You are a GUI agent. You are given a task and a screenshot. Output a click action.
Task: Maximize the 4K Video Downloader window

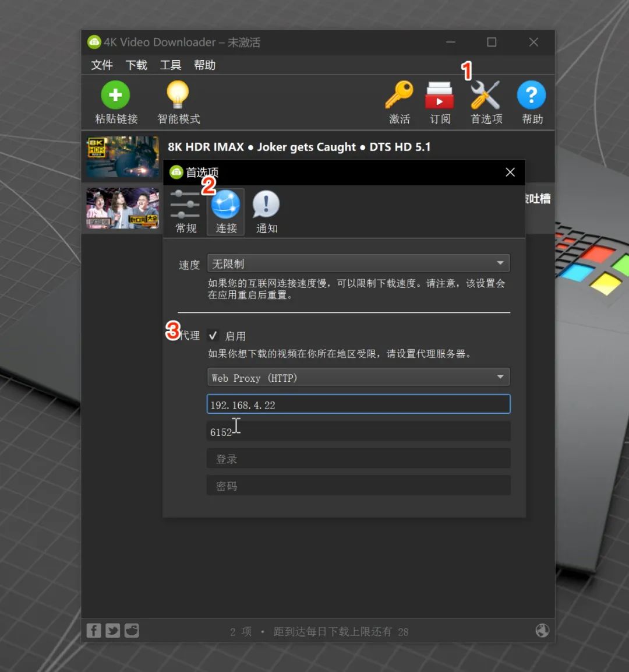pyautogui.click(x=492, y=42)
